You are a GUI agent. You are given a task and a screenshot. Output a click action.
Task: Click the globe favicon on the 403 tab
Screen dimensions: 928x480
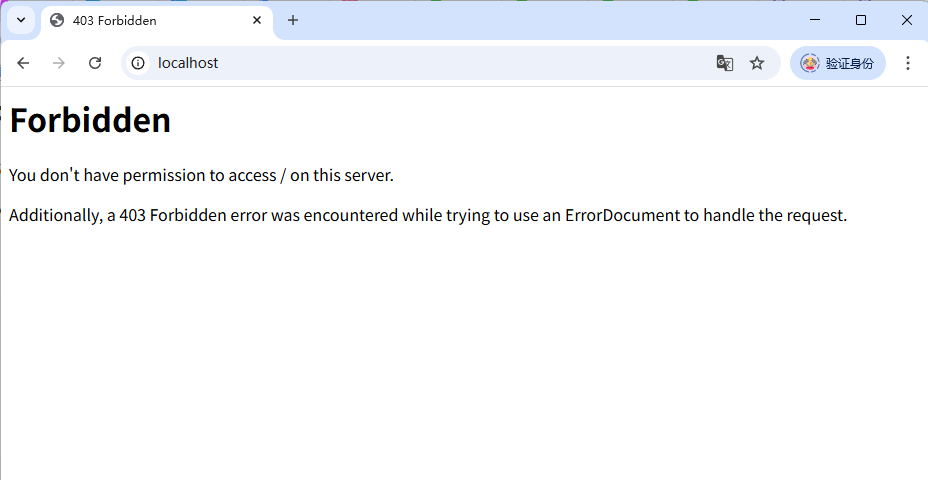click(57, 20)
